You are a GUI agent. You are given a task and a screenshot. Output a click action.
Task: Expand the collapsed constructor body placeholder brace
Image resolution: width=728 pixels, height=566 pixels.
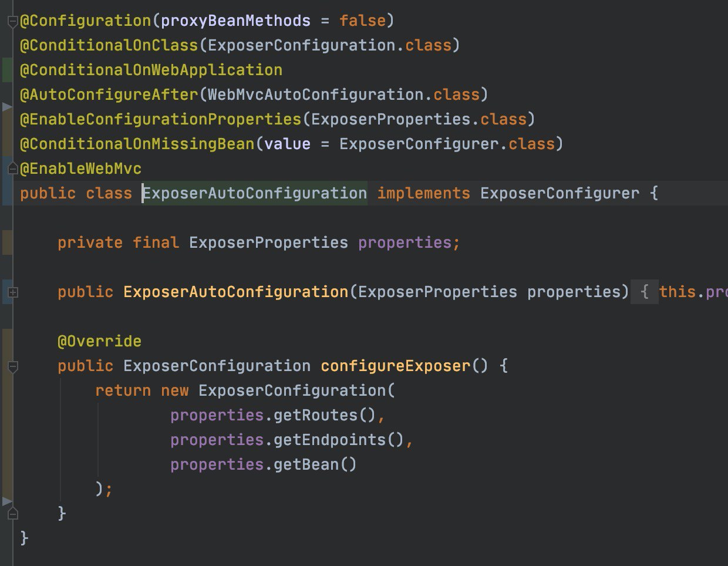[644, 292]
